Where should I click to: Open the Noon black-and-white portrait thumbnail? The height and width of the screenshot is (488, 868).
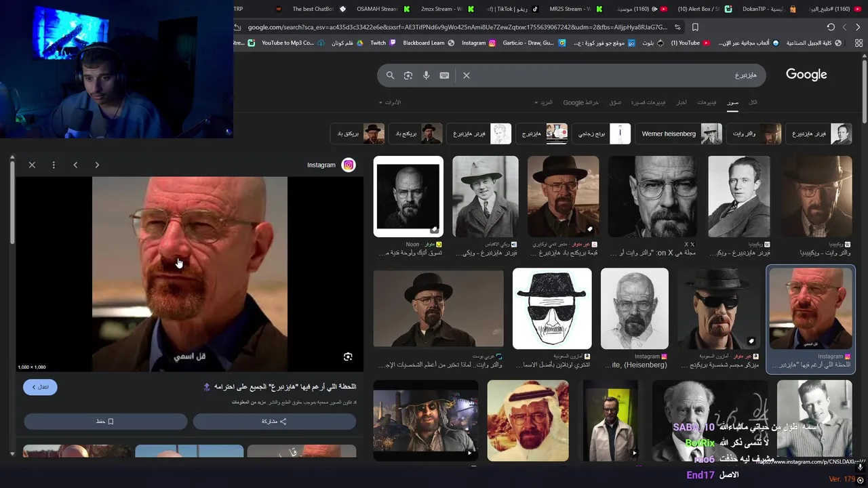coord(408,197)
